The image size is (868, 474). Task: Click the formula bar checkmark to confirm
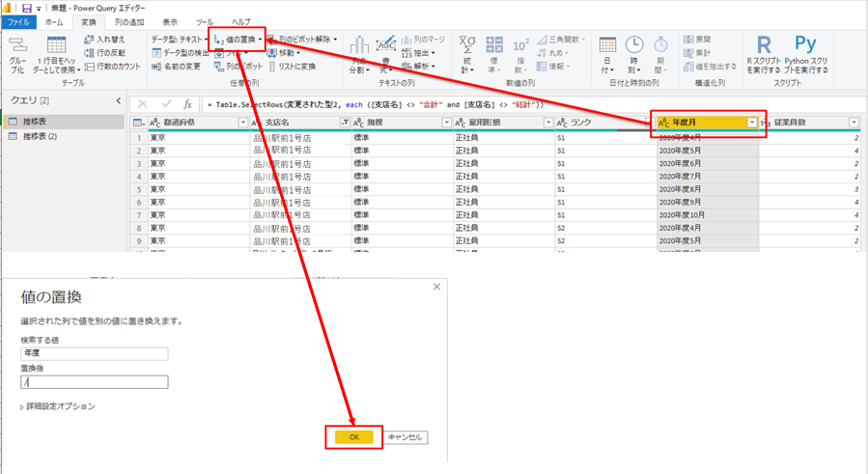[167, 103]
